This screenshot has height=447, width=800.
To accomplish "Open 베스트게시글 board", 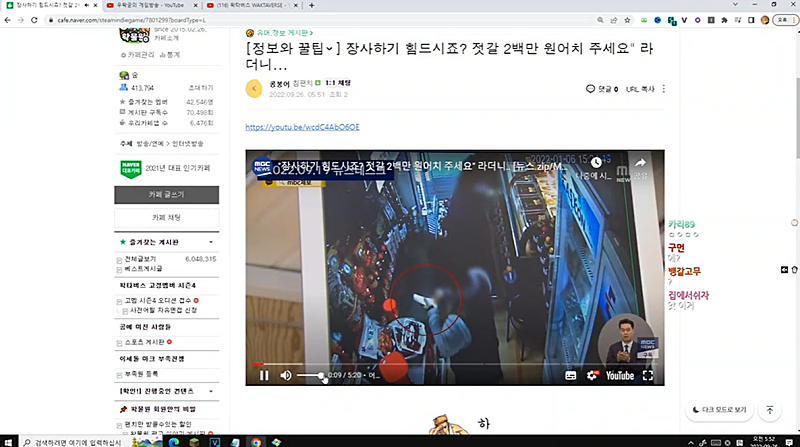I will click(x=143, y=268).
